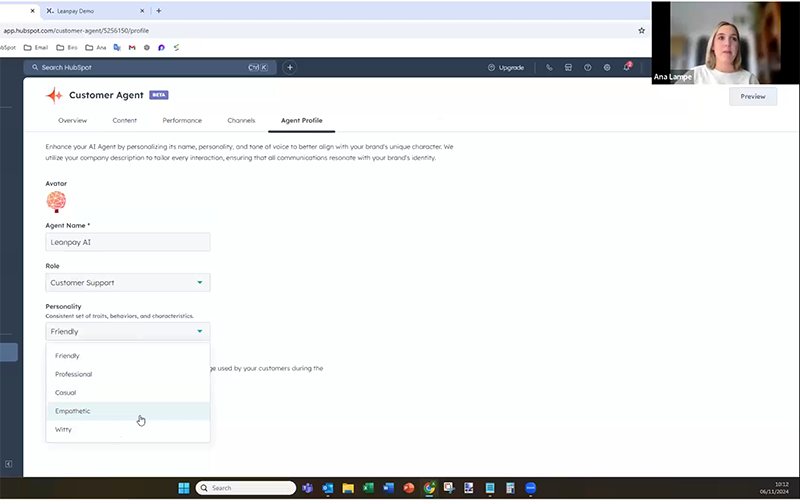Collapse the left sidebar with the arrow icon
Image resolution: width=800 pixels, height=500 pixels.
(9, 464)
